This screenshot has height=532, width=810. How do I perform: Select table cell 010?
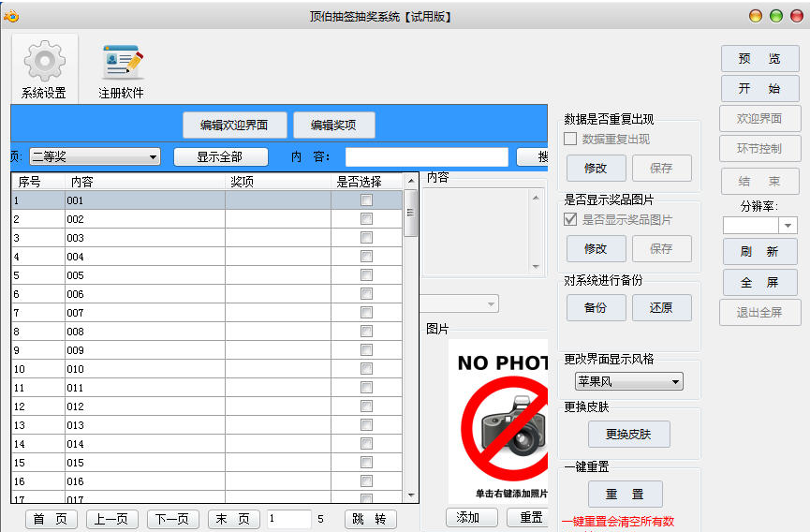(x=144, y=369)
